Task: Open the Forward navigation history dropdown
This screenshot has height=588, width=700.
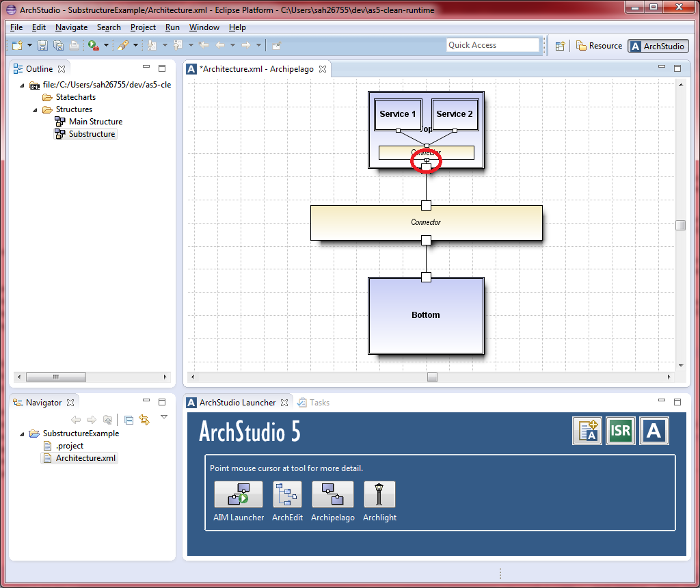Action: click(x=258, y=45)
